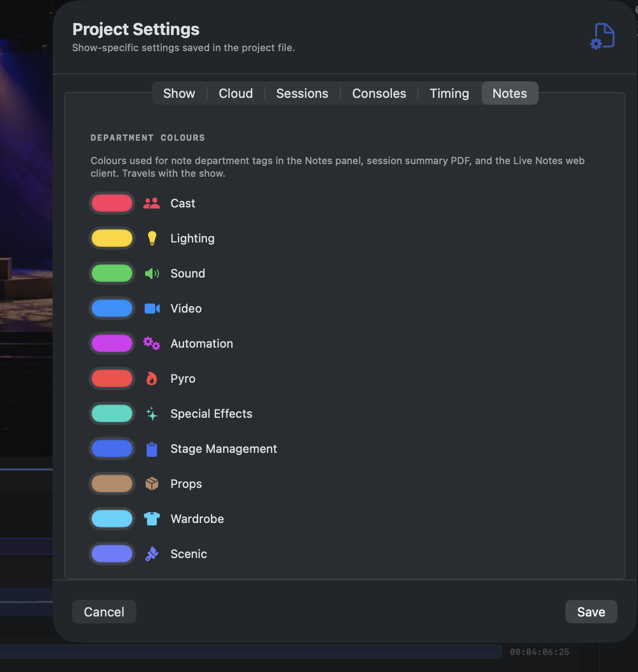Switch to the Show tab

click(x=179, y=93)
